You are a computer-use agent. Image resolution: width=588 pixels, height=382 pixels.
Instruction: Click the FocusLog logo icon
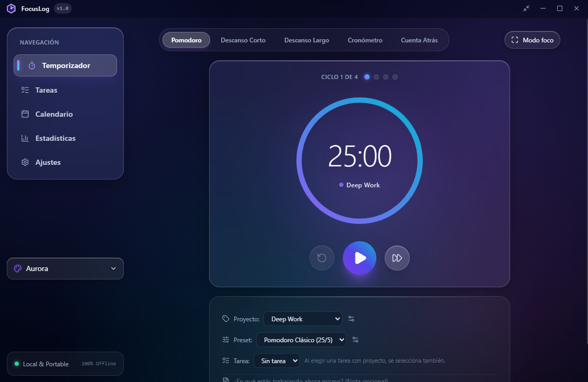(x=11, y=8)
